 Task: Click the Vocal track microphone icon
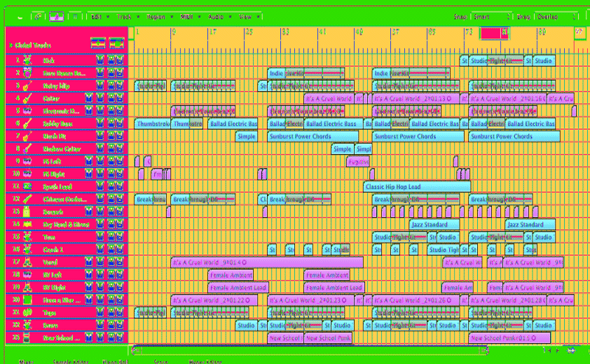pyautogui.click(x=28, y=262)
